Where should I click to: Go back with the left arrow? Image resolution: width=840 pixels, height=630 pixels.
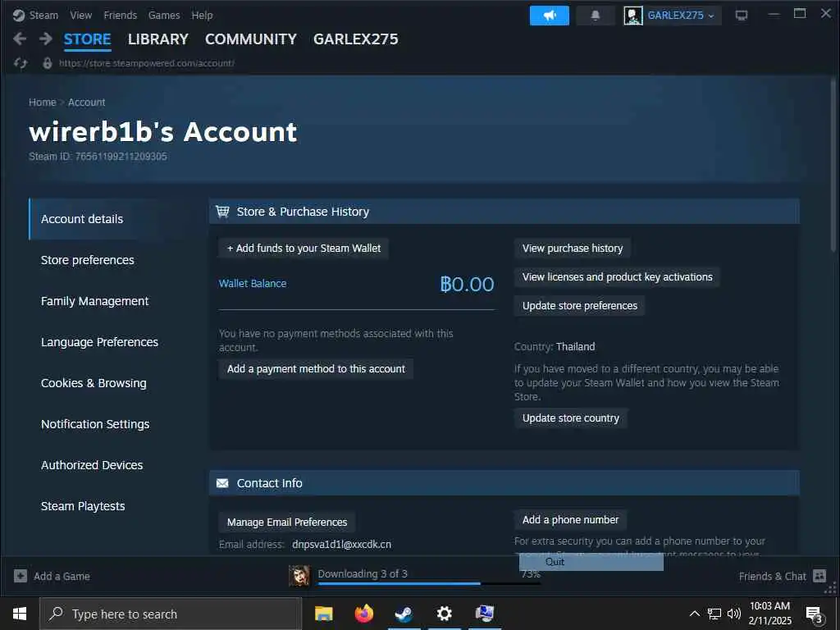(x=20, y=39)
